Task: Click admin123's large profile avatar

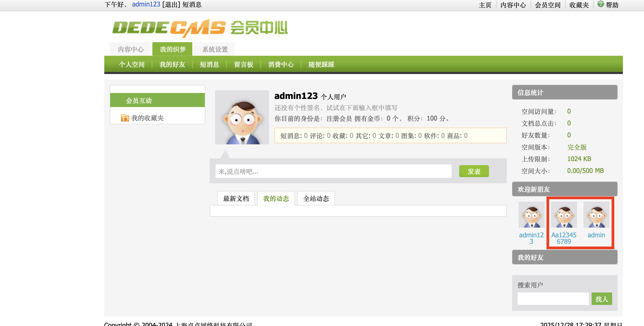Action: pos(242,117)
